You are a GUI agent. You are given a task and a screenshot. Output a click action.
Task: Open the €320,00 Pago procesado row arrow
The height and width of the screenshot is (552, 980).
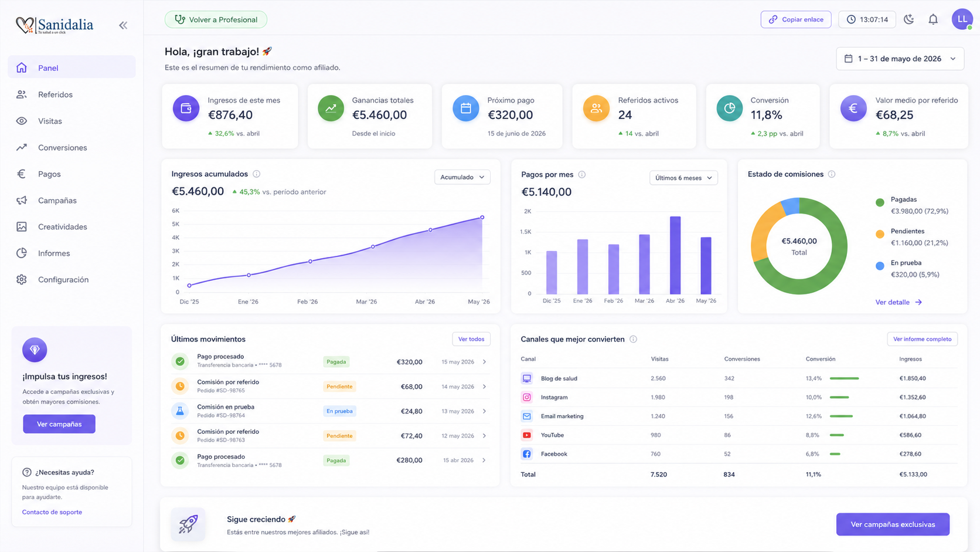click(485, 362)
